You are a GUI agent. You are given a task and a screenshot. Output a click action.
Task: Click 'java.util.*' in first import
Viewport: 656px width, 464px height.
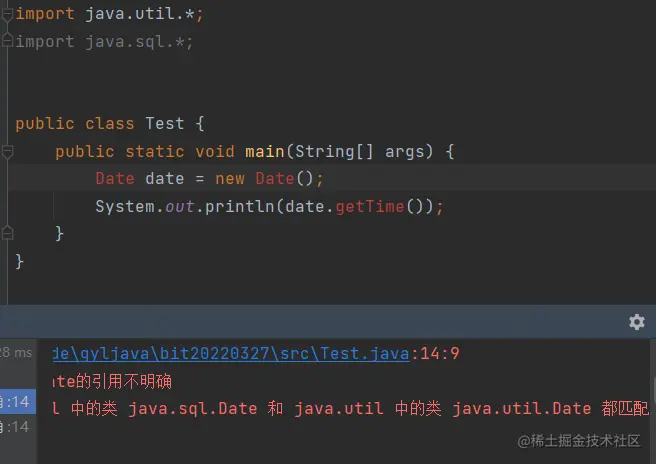[139, 14]
